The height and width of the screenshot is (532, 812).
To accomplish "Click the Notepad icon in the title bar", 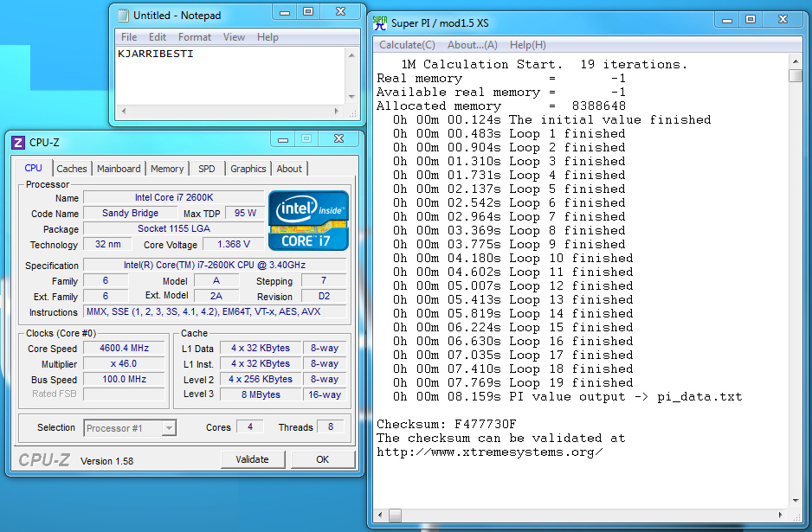I will coord(124,16).
